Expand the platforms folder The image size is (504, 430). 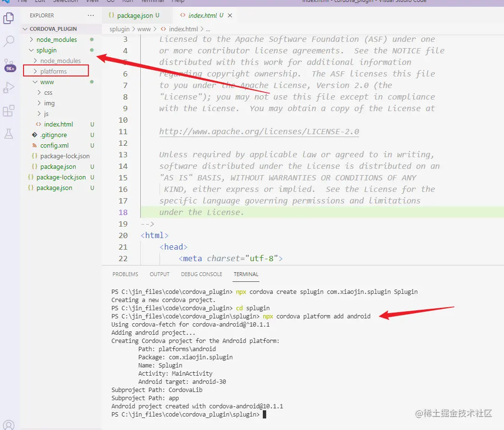tap(53, 72)
